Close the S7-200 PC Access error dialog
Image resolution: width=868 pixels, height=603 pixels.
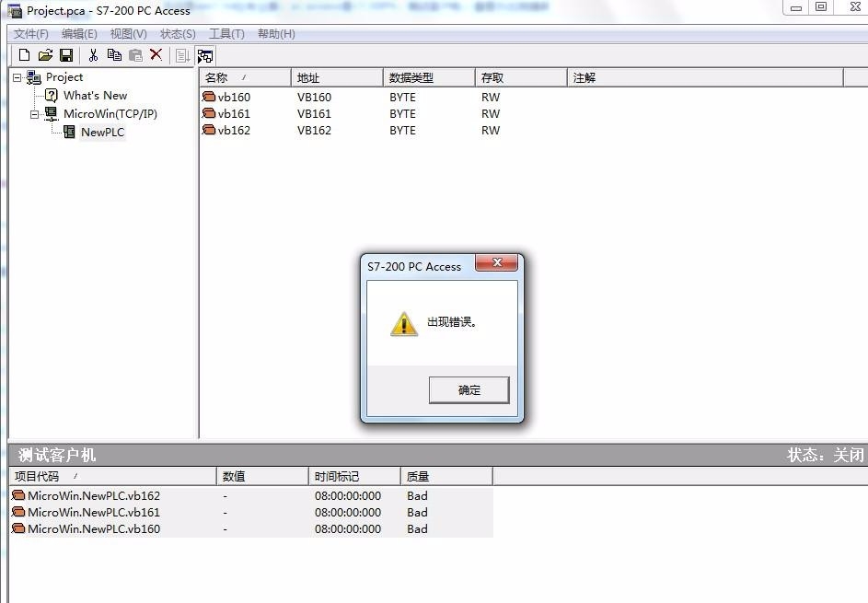tap(496, 262)
